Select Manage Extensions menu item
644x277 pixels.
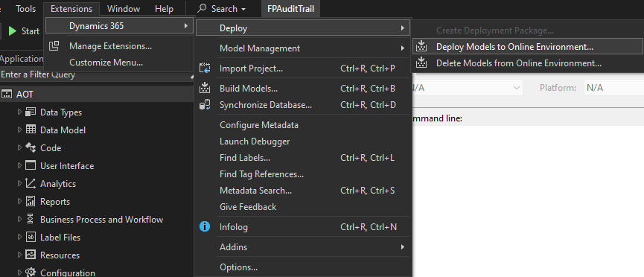119,46
